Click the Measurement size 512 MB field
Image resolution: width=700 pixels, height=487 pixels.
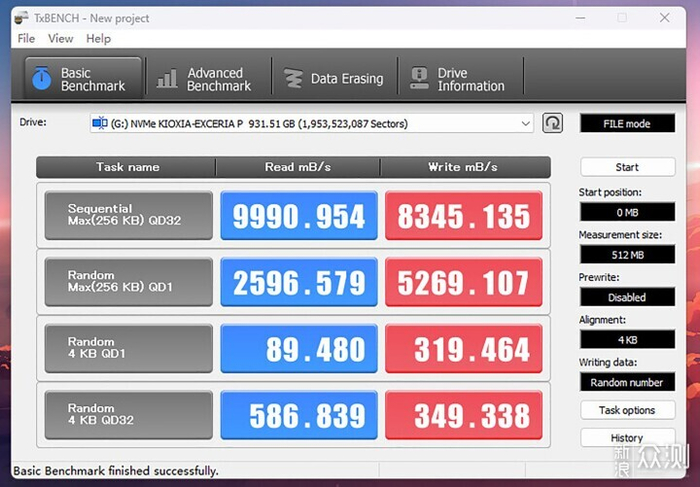(x=627, y=254)
